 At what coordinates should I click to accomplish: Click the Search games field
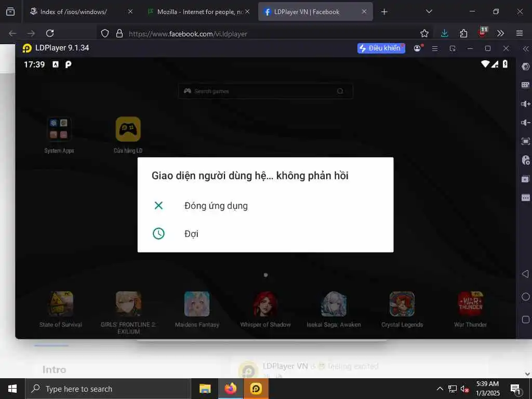click(265, 91)
